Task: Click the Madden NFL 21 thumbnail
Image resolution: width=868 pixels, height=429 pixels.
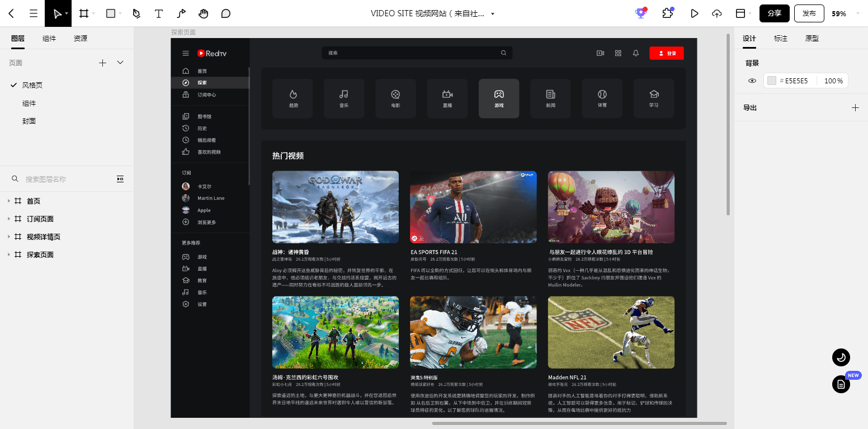Action: pos(611,332)
